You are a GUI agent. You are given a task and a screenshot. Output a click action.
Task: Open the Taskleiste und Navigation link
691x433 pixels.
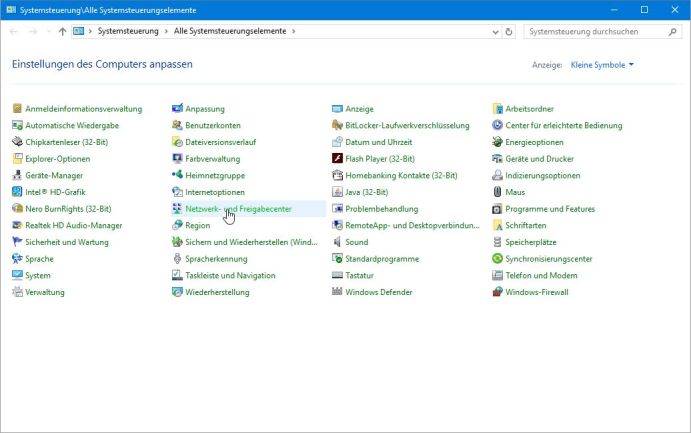click(230, 275)
